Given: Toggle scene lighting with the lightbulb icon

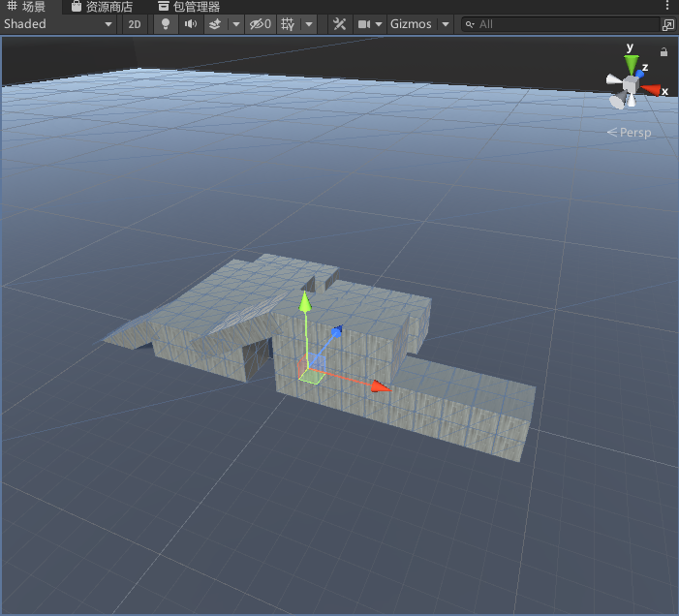Looking at the screenshot, I should (166, 24).
